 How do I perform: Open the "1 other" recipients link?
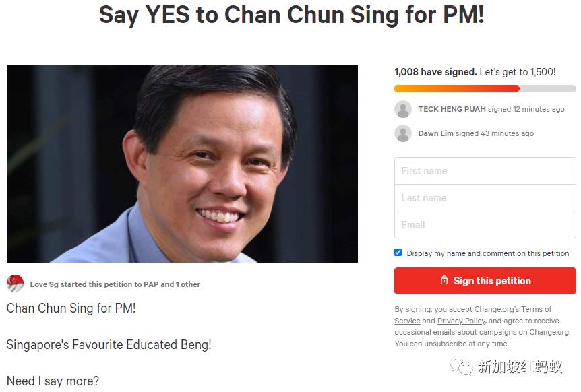[188, 284]
